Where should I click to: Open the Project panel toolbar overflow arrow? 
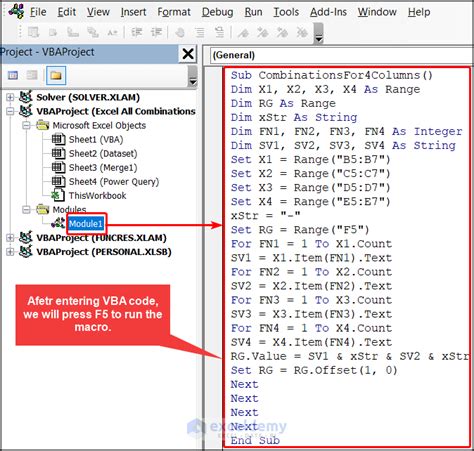tap(192, 76)
